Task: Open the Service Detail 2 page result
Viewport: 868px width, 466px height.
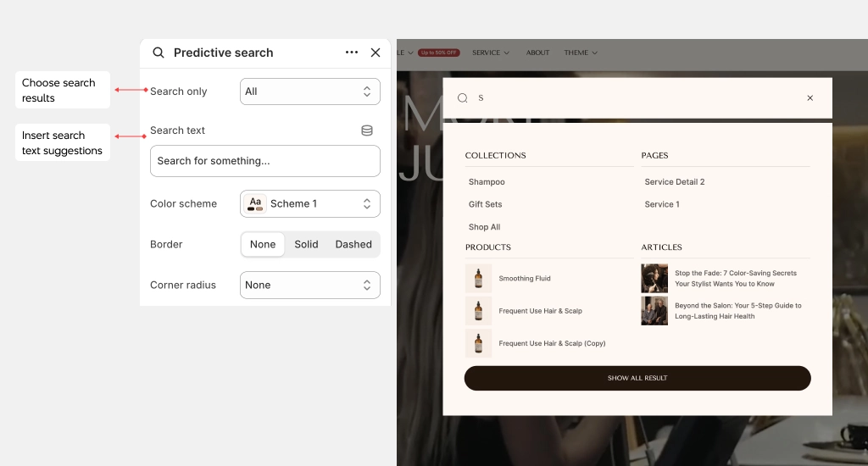Action: tap(674, 182)
